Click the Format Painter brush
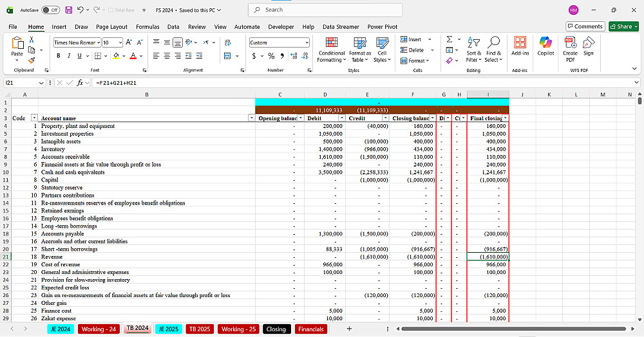The image size is (644, 337). tap(31, 60)
